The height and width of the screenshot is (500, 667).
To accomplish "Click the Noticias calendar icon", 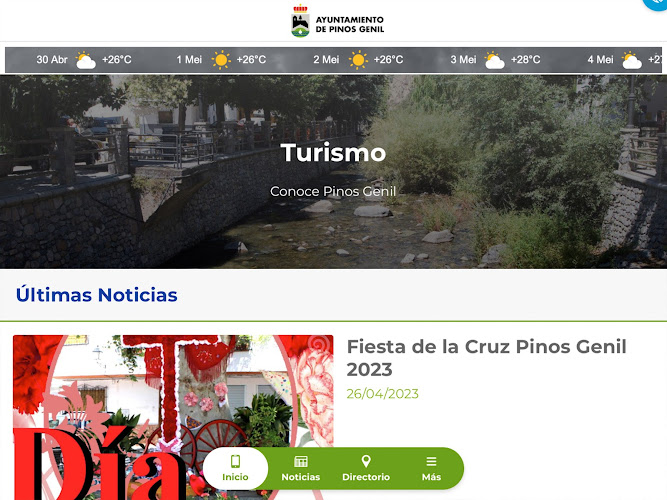I will (301, 461).
